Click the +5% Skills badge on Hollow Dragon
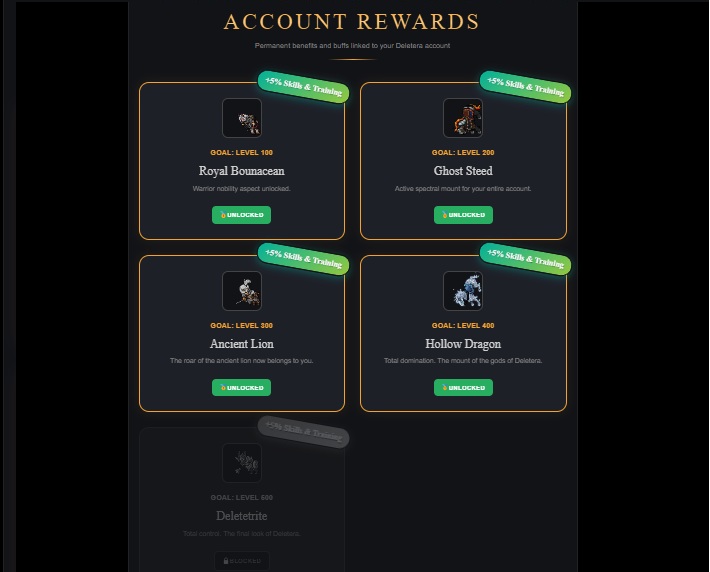This screenshot has height=572, width=710. tap(525, 259)
